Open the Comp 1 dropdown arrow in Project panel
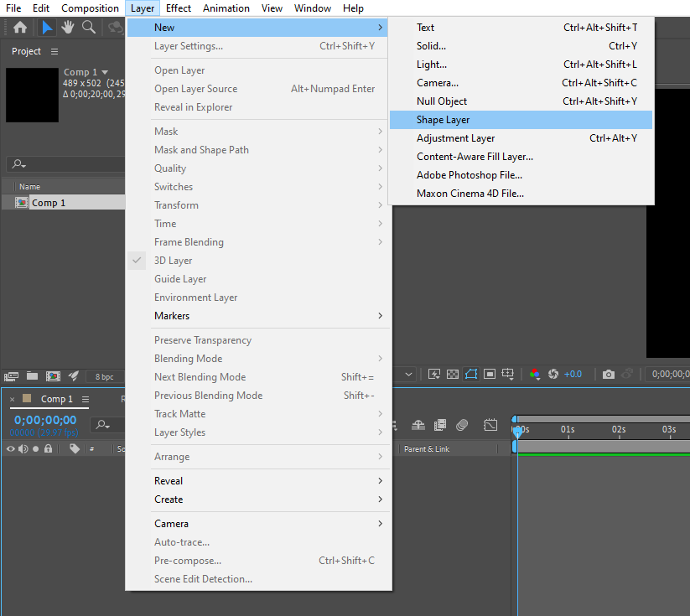690x616 pixels. [105, 73]
